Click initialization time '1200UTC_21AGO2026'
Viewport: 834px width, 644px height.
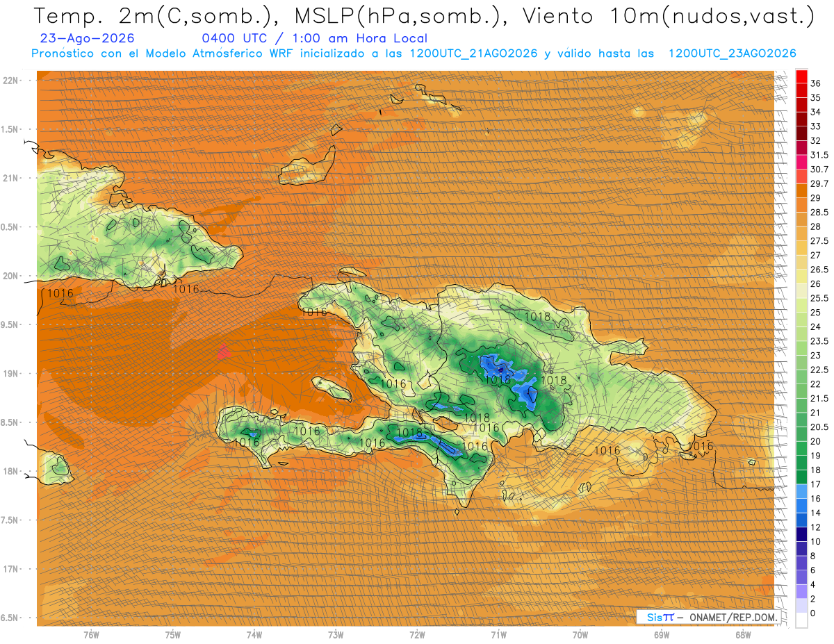(x=473, y=53)
